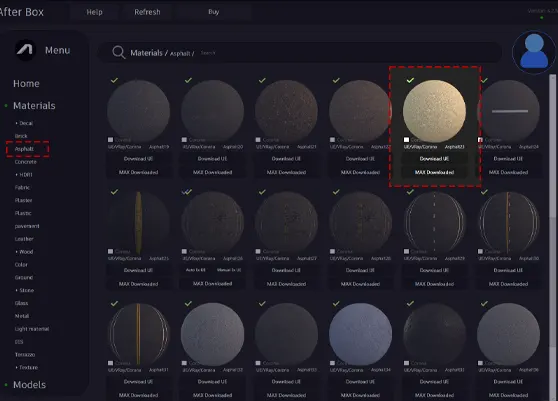Select the Materials section in sidebar
Viewport: 558px width, 401px height.
click(34, 106)
